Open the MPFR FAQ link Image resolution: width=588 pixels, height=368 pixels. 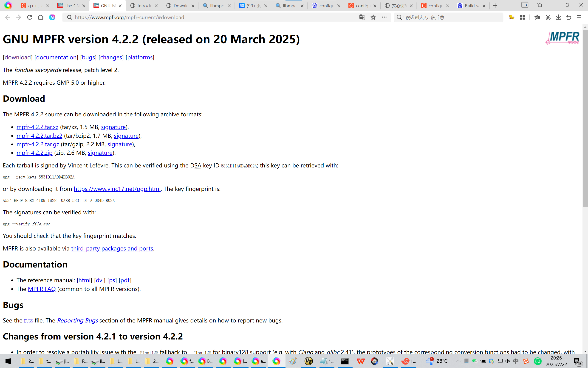(x=42, y=289)
